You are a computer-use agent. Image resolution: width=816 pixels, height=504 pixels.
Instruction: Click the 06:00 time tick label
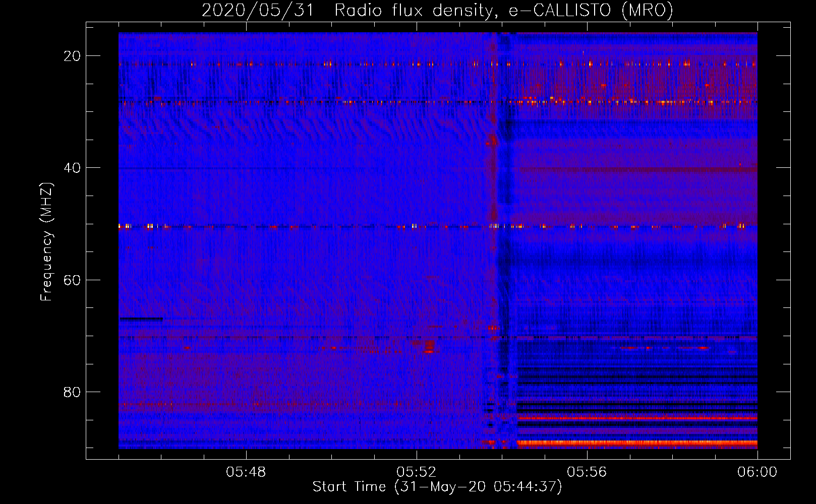click(x=757, y=472)
